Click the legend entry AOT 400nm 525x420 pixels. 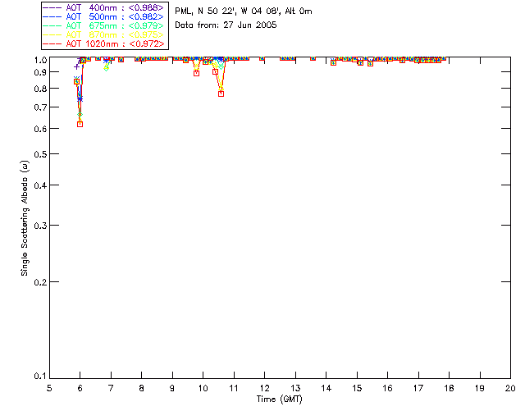click(103, 7)
